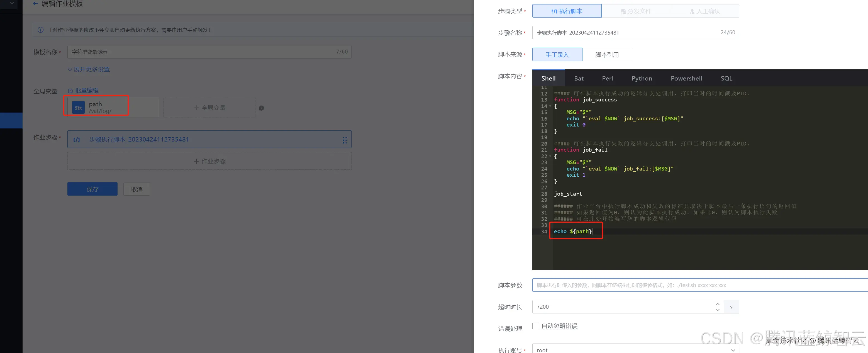Decrease the timeout with the down arrow

click(717, 310)
